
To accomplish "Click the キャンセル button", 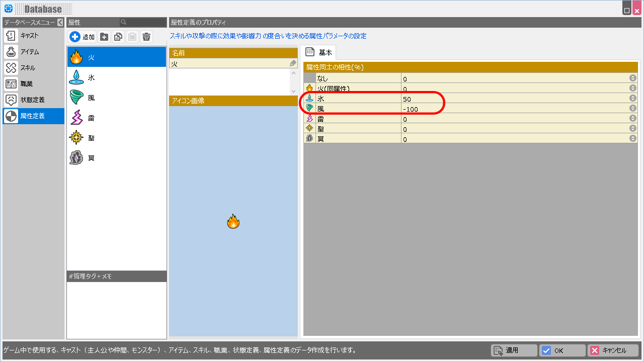I will (x=613, y=350).
